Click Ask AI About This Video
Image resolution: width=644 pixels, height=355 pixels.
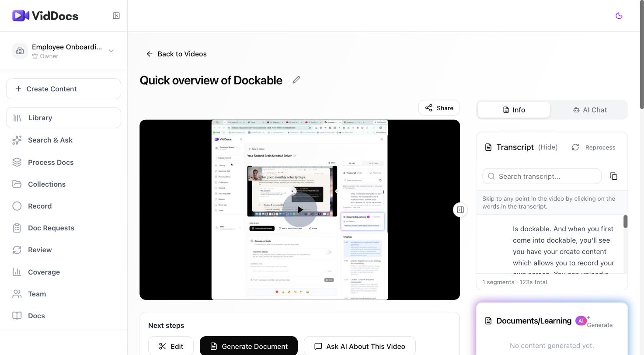tap(359, 346)
